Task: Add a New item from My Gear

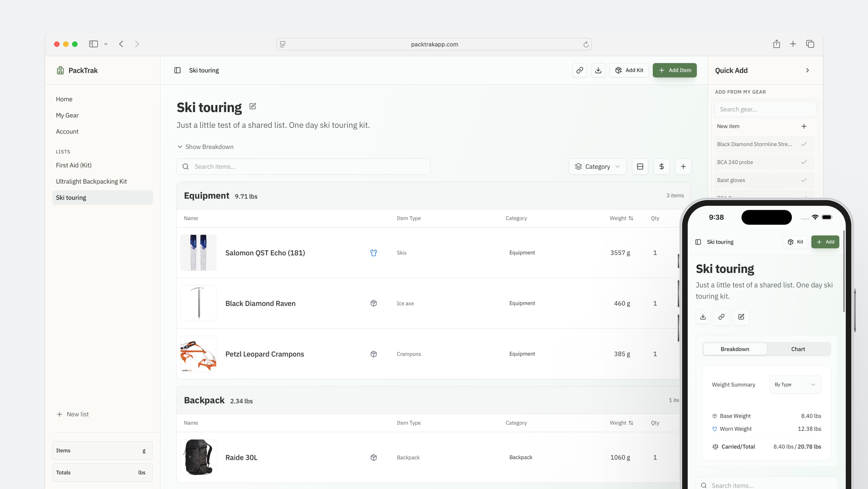Action: pyautogui.click(x=804, y=126)
